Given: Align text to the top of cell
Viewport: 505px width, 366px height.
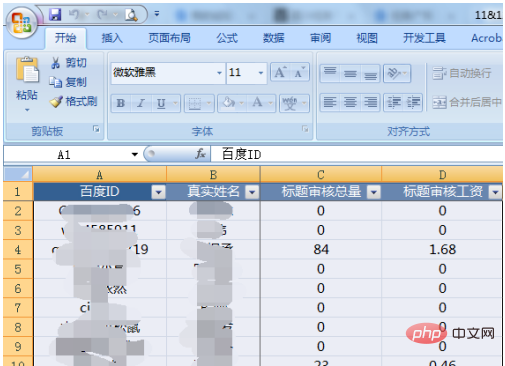Looking at the screenshot, I should (330, 73).
